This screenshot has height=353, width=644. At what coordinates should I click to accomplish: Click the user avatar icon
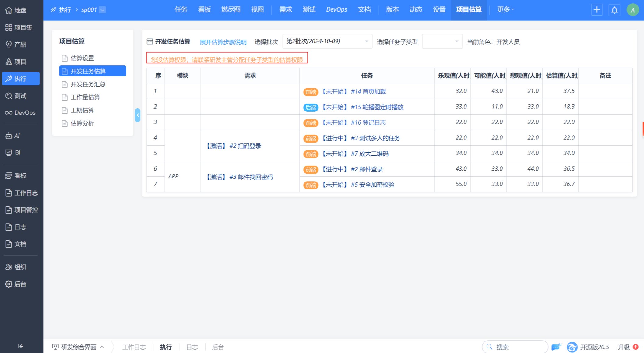pos(632,10)
